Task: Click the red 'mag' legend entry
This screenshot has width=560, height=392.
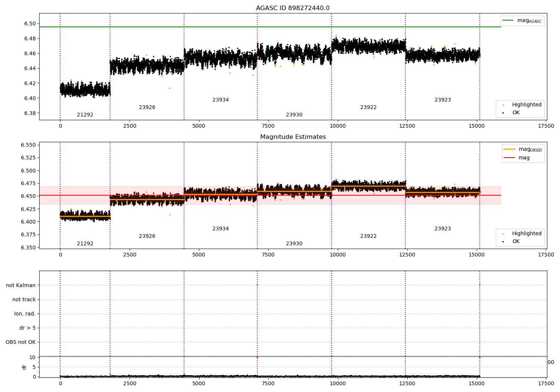Action: 517,158
